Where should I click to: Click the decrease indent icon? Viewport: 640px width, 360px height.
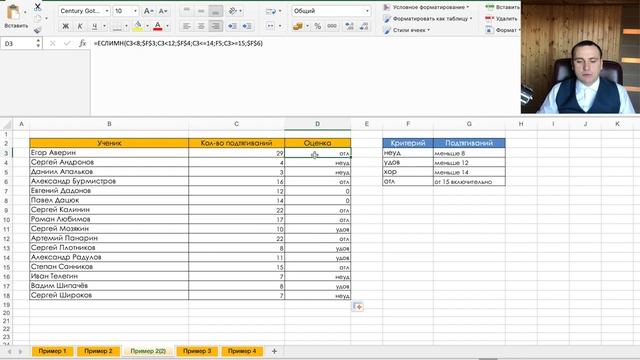click(232, 26)
